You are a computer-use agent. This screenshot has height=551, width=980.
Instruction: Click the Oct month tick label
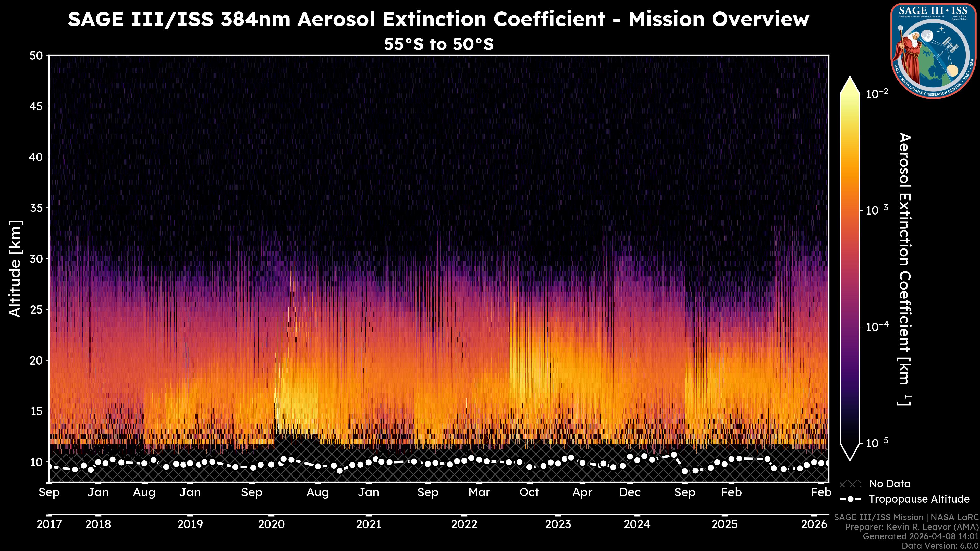529,492
